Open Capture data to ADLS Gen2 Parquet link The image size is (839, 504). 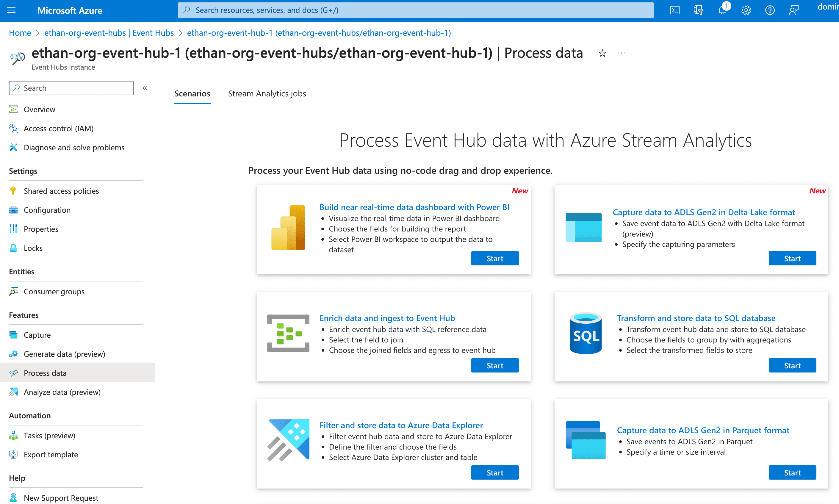703,430
